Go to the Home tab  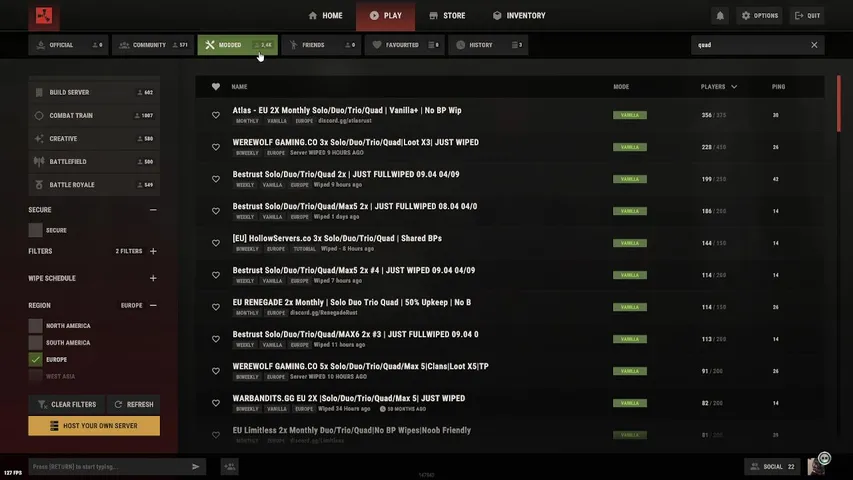[x=325, y=16]
